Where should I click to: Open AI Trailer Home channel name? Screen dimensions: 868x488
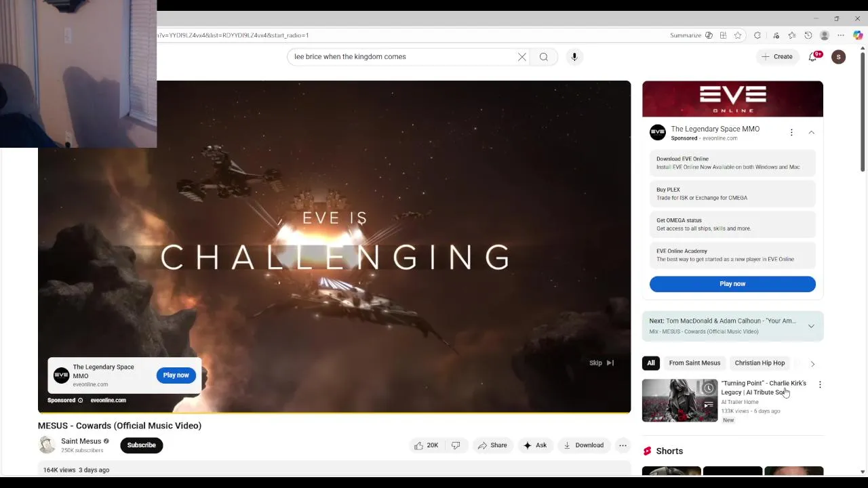point(740,403)
